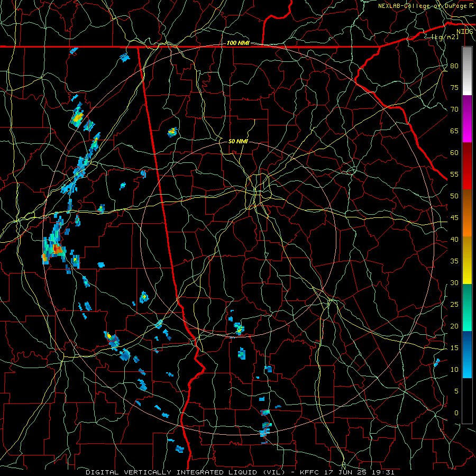Click the 45 value on the color scale
The image size is (476, 476).
454,218
